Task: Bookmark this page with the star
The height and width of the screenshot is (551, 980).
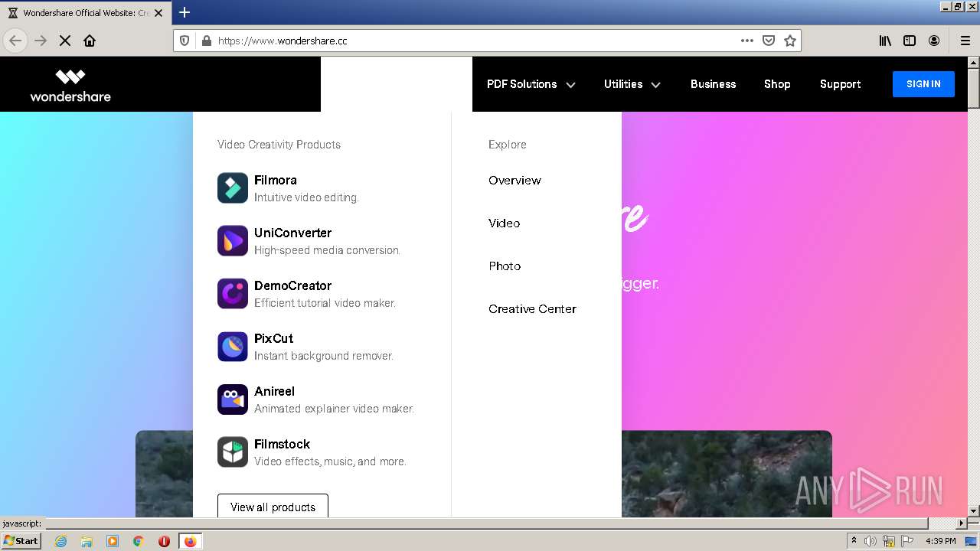Action: (790, 41)
